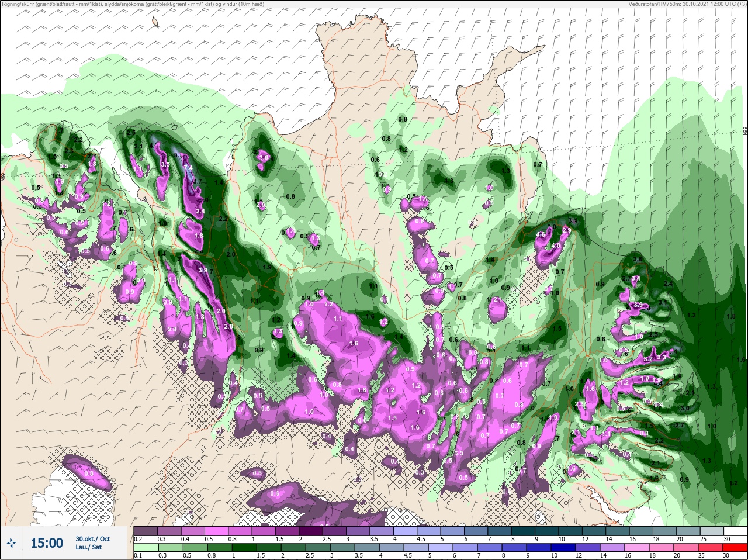The width and height of the screenshot is (748, 560).
Task: Click the white 4.6 snowfall value on the map
Action: pos(541,234)
